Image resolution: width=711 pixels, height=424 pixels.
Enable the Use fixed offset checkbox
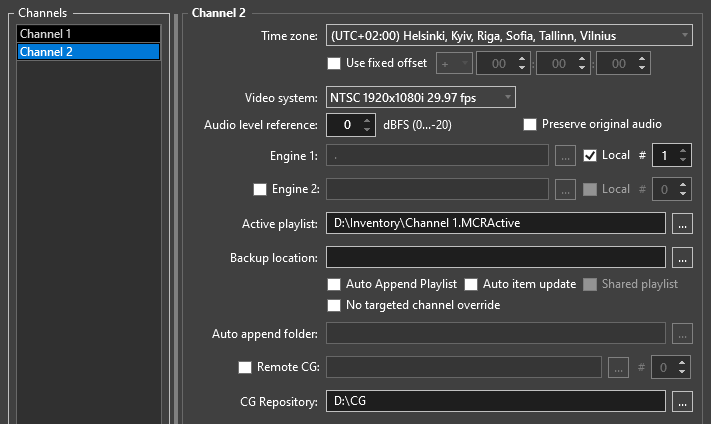click(x=335, y=63)
